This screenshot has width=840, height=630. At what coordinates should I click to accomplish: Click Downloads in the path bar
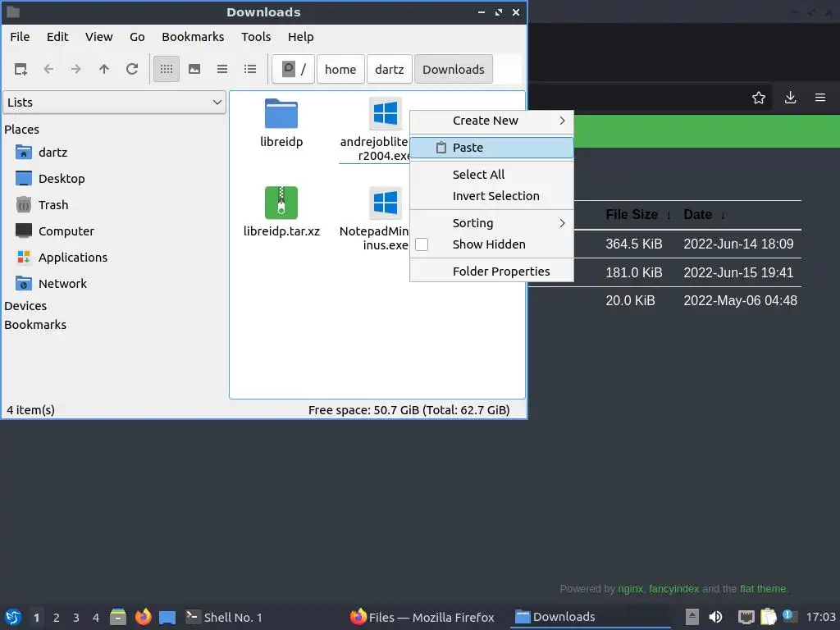click(x=453, y=69)
